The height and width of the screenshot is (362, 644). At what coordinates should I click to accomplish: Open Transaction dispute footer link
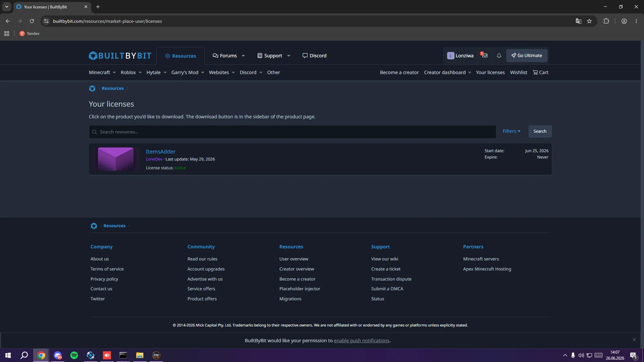[x=391, y=279]
